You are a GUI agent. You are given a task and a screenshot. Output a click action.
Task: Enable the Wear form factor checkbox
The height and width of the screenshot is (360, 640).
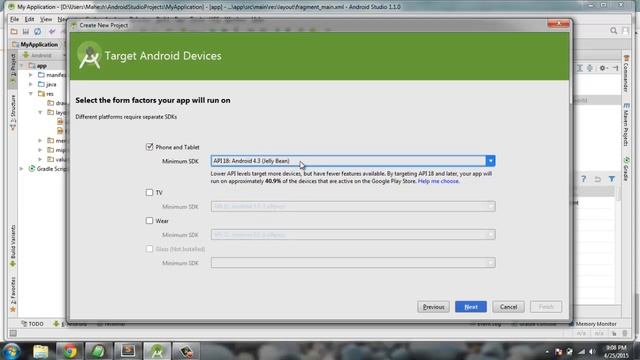[x=149, y=220]
